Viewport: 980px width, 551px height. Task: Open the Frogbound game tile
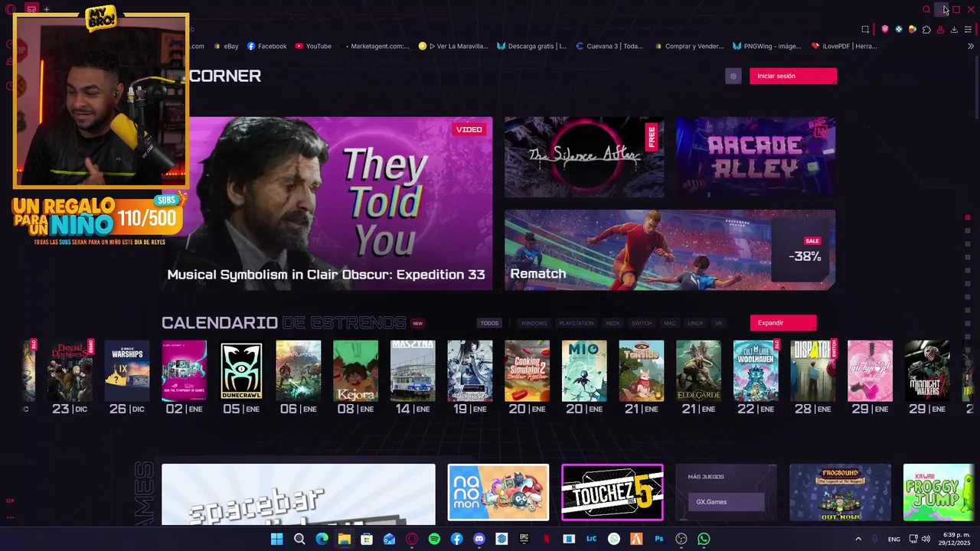coord(840,492)
